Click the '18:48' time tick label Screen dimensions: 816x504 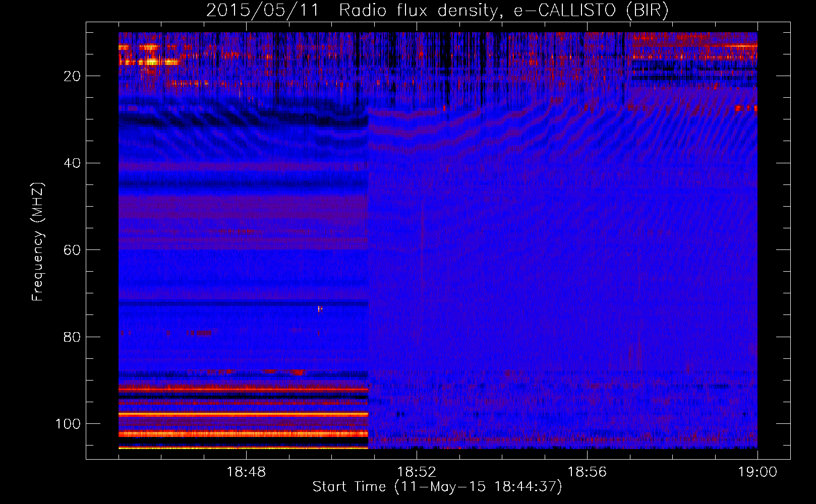click(246, 472)
